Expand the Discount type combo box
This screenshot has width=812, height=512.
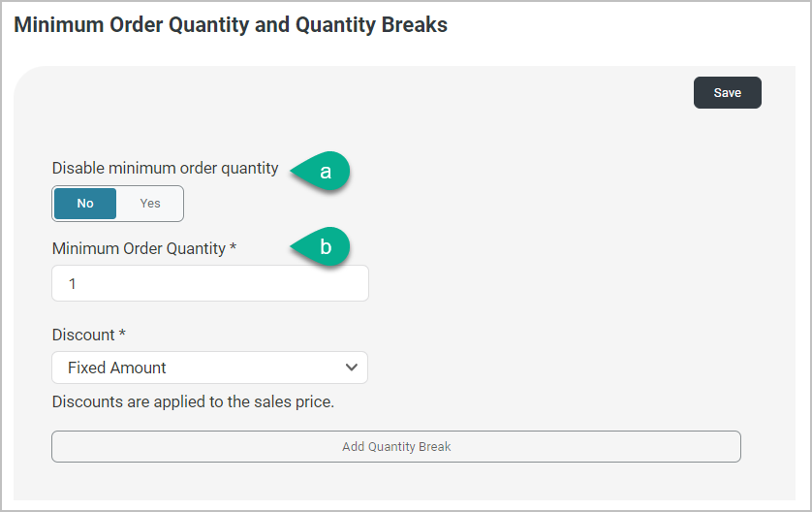[209, 368]
